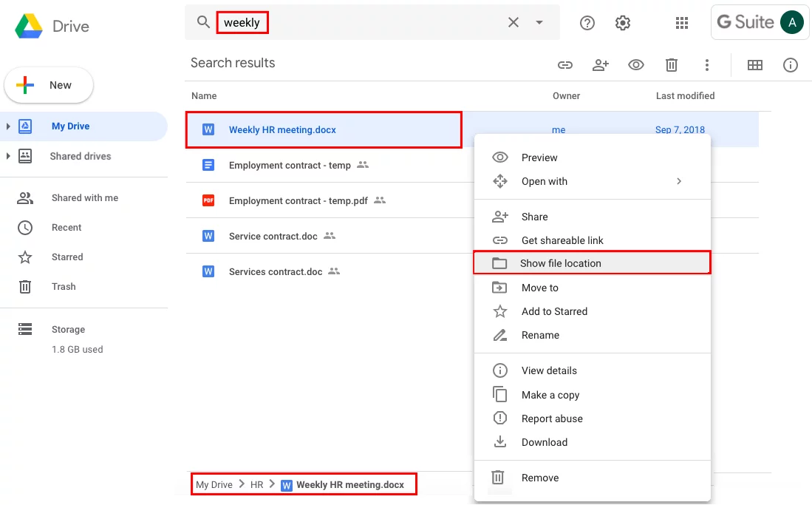Choose Remove from context menu

[593, 478]
